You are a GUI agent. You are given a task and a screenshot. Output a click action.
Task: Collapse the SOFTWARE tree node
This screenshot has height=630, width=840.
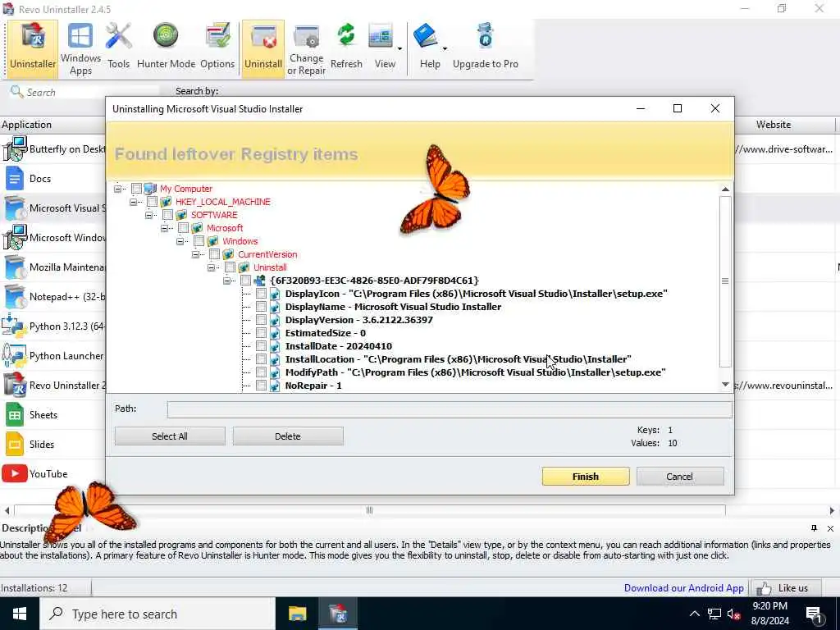149,215
